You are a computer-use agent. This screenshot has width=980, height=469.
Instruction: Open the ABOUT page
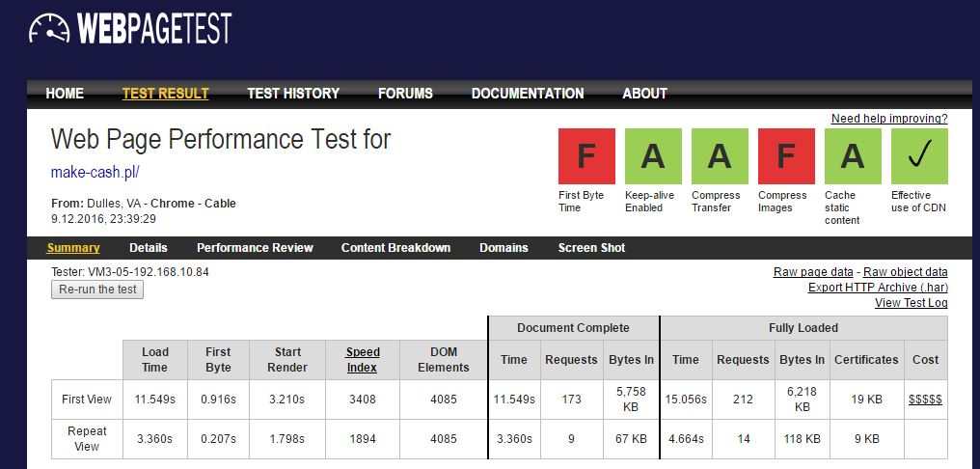(644, 94)
